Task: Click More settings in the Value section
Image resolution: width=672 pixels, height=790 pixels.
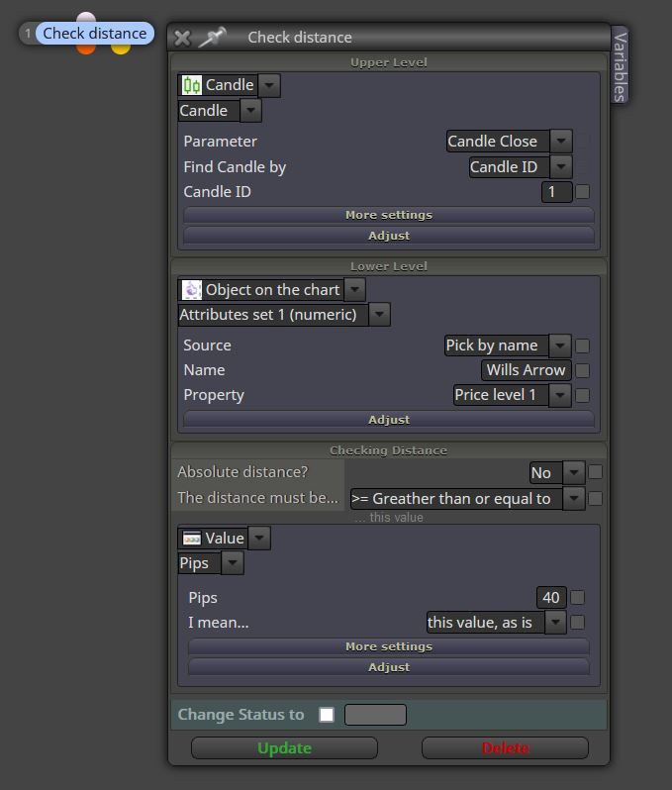Action: (x=389, y=646)
